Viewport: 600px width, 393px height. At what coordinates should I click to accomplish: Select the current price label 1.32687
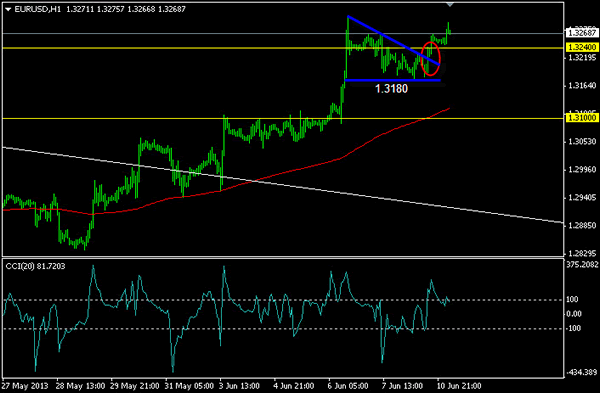582,33
